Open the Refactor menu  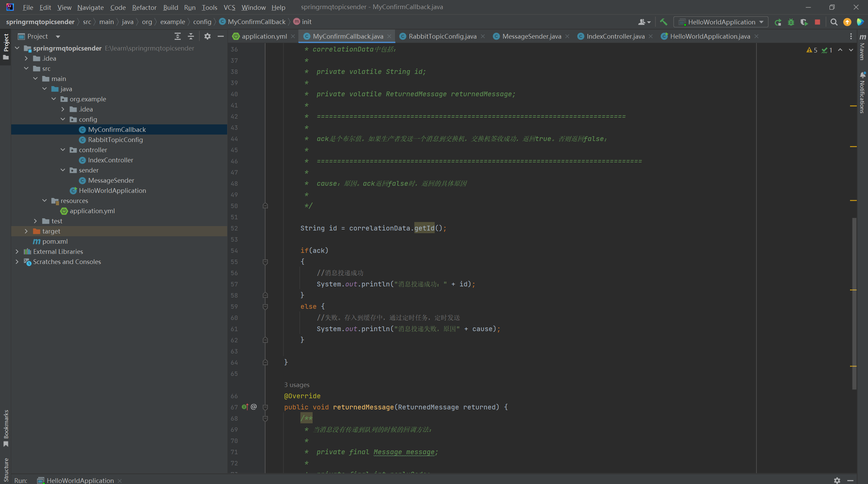pos(144,7)
